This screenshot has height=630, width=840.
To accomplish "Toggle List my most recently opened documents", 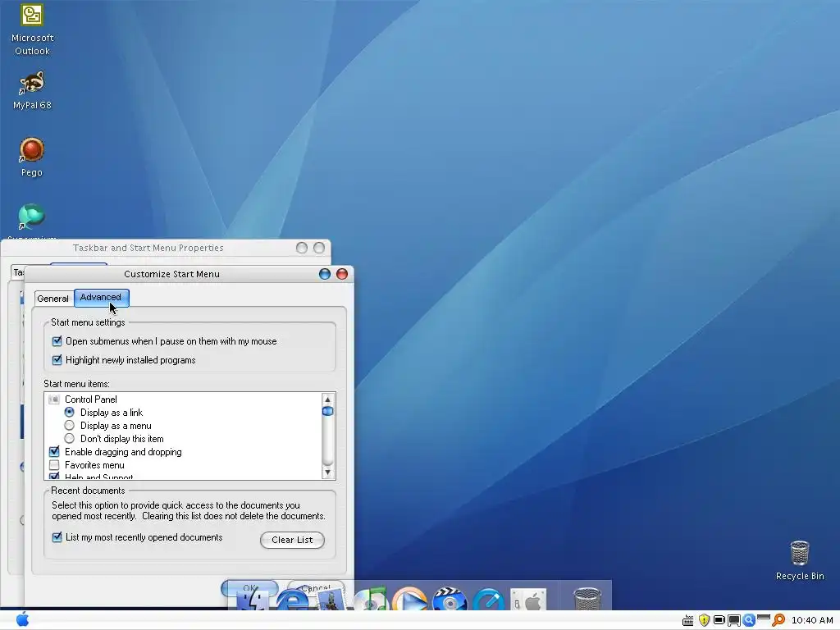I will [x=57, y=536].
